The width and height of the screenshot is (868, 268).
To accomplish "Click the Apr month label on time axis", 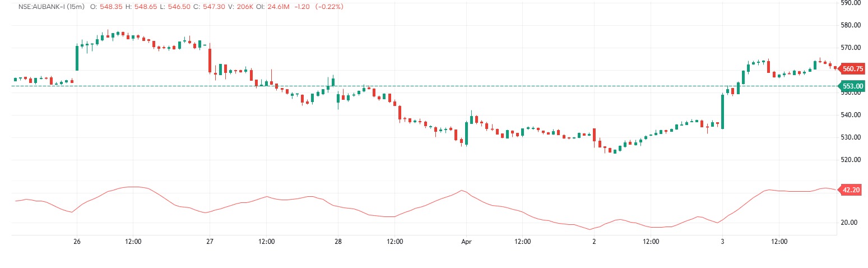I will pyautogui.click(x=466, y=242).
